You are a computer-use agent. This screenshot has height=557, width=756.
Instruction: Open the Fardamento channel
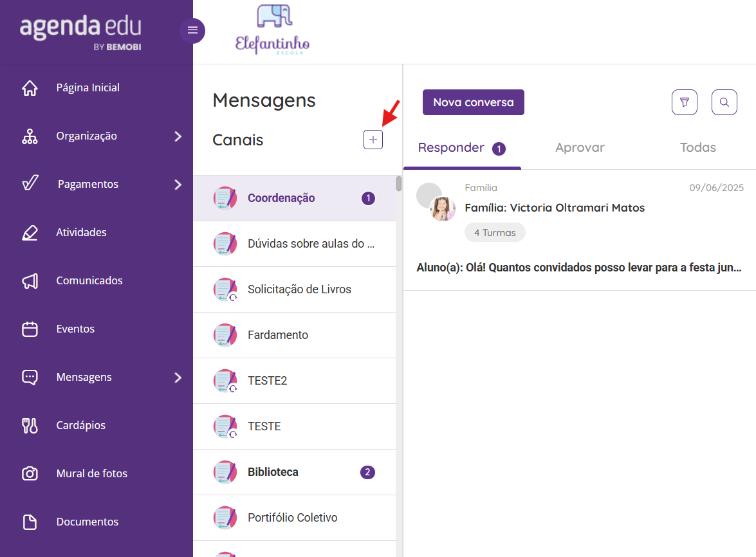tap(295, 335)
